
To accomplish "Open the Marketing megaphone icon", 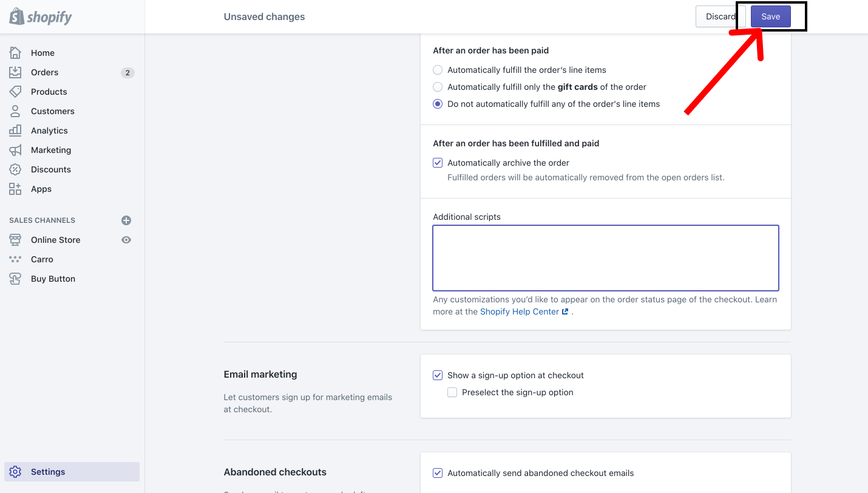I will pyautogui.click(x=15, y=150).
